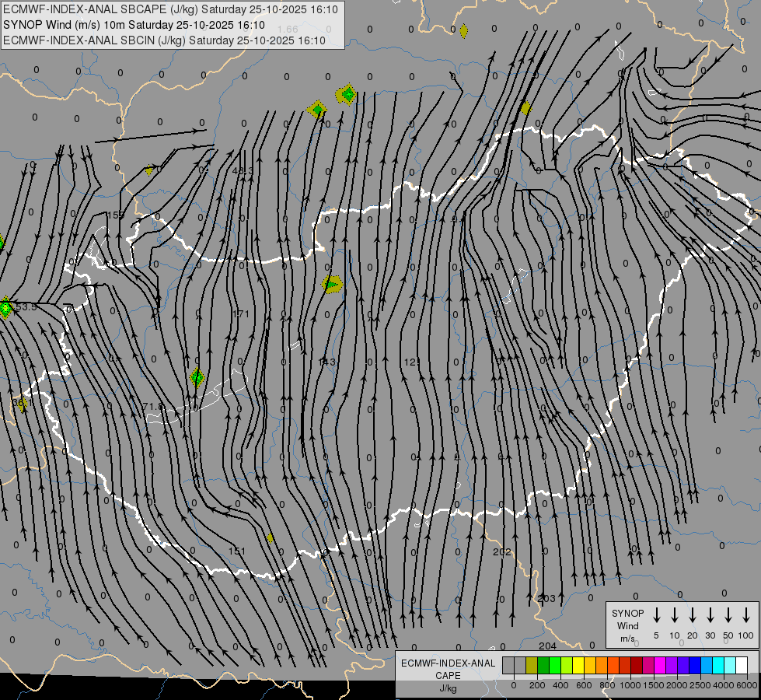Click the olive CAPE marker near top border

(x=463, y=31)
